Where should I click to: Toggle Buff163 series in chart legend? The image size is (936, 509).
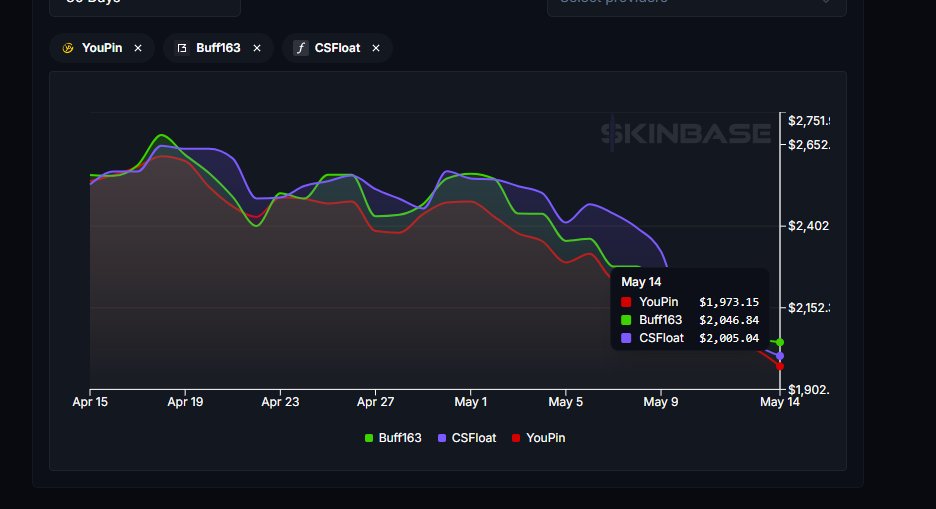[x=393, y=438]
